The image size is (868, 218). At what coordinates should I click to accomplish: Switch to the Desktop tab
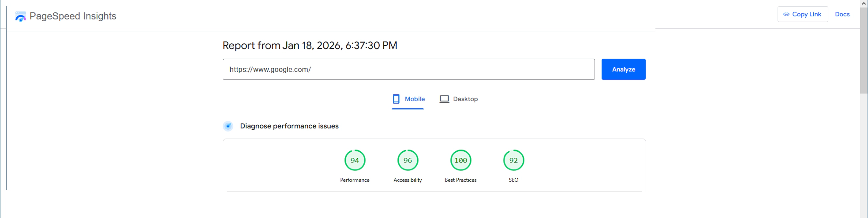tap(458, 99)
